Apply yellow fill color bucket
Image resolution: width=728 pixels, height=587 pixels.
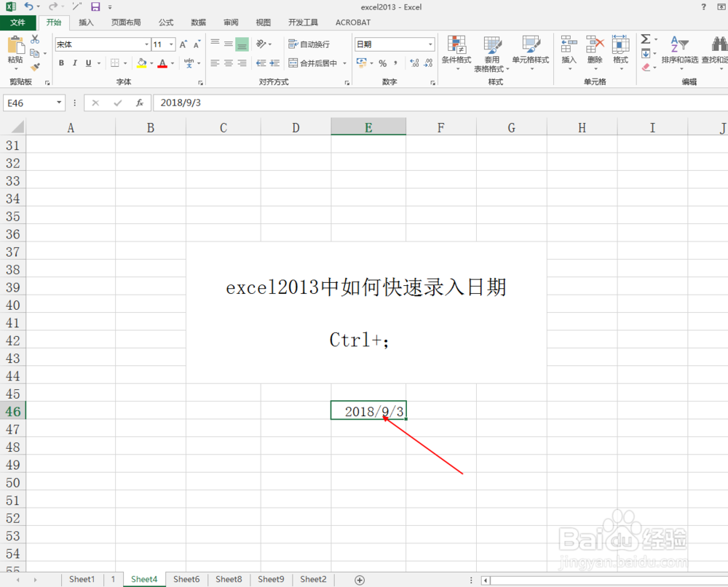point(142,63)
